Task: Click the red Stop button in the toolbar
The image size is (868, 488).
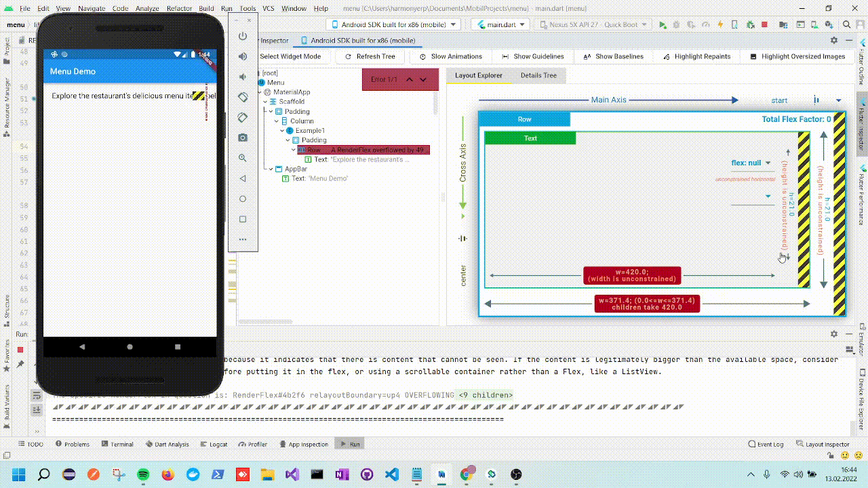Action: tap(764, 24)
